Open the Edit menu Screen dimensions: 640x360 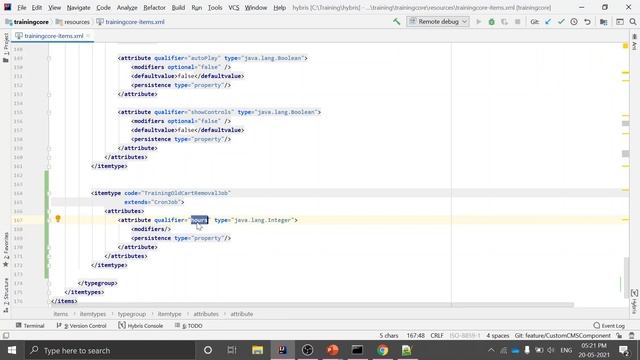37,7
